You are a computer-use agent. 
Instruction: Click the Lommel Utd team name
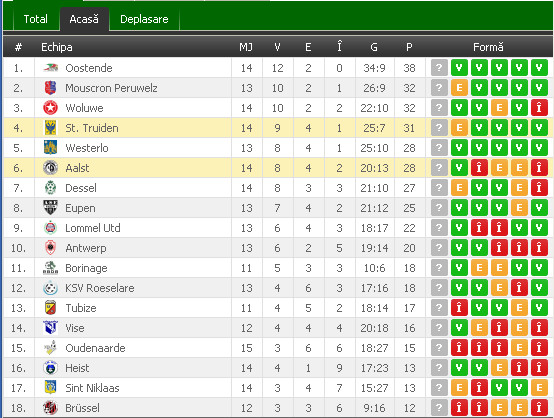[x=93, y=228]
